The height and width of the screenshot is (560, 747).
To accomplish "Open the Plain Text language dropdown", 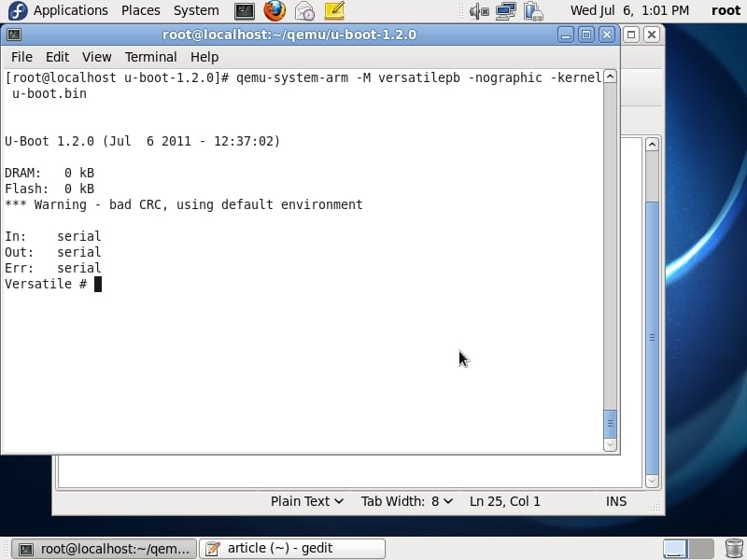I will tap(307, 501).
